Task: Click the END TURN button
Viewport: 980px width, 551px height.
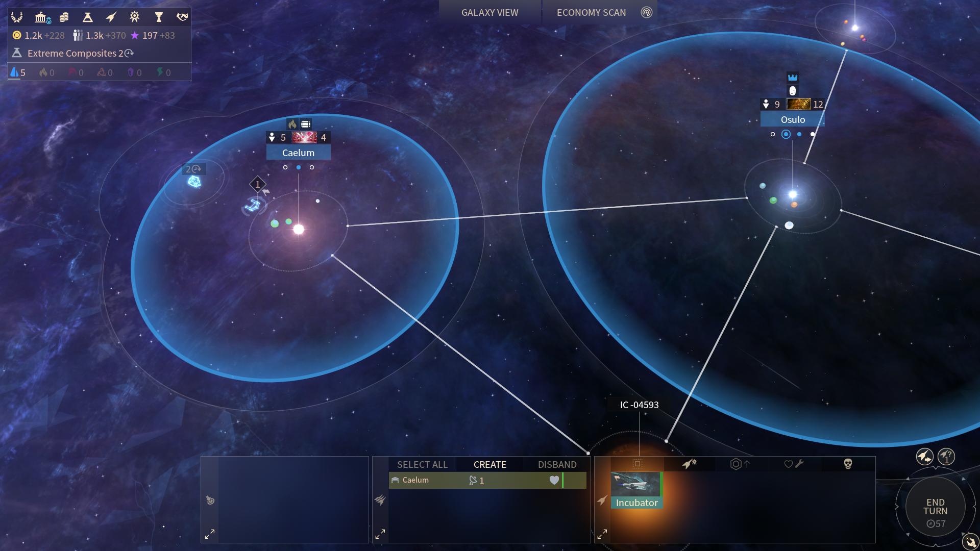Action: point(935,505)
